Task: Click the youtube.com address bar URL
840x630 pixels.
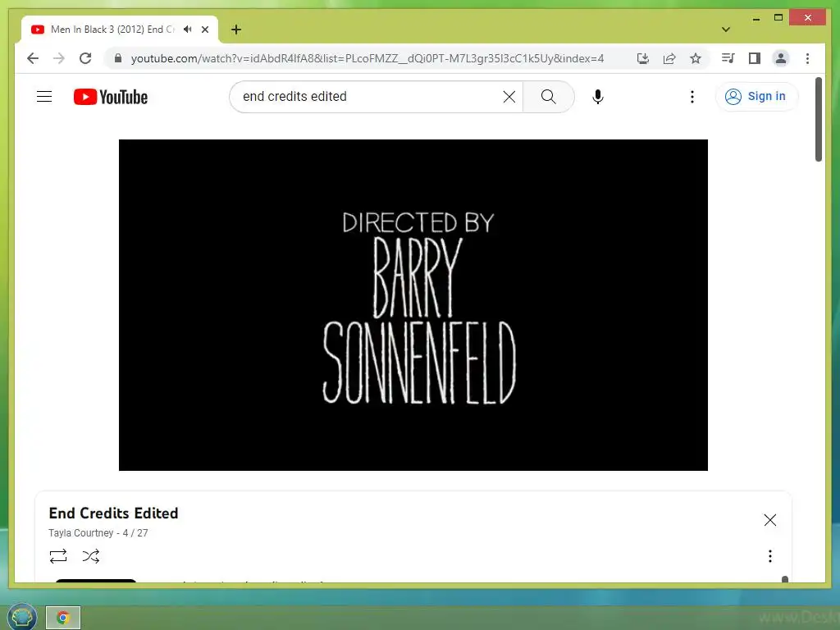Action: coord(367,58)
